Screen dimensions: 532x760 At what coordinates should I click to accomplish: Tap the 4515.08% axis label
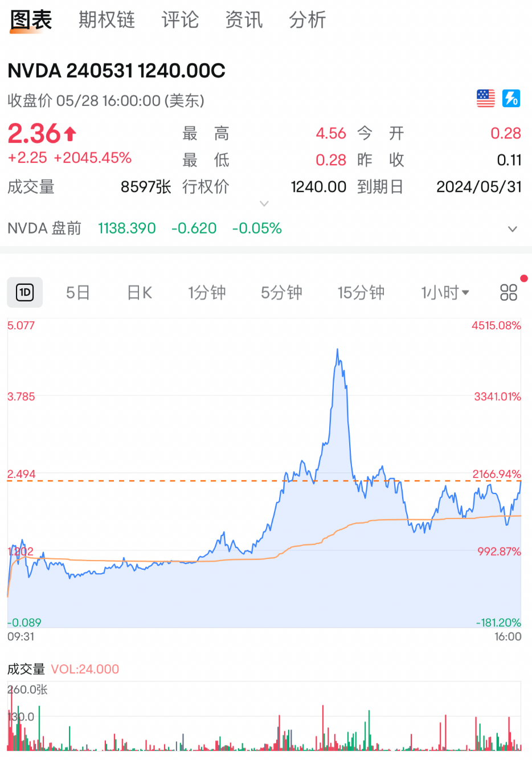tap(496, 325)
